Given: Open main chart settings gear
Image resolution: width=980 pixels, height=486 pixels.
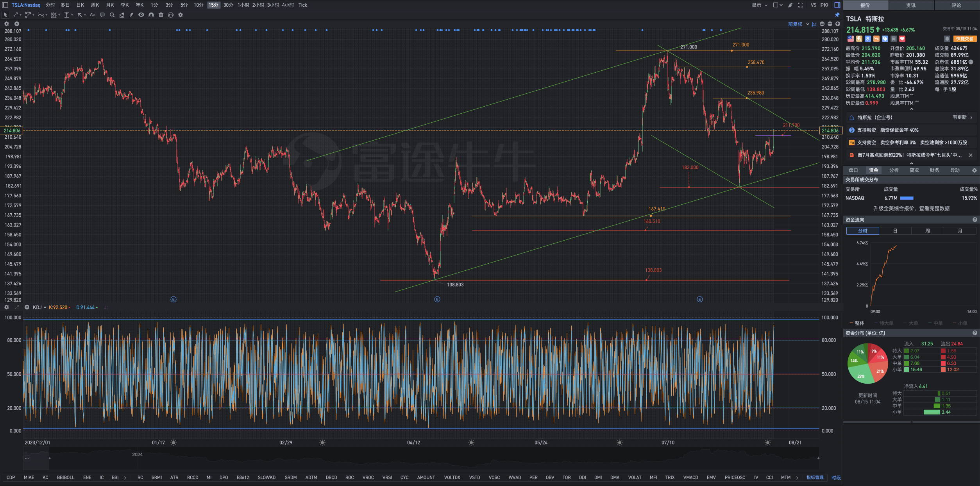Looking at the screenshot, I should [7, 24].
